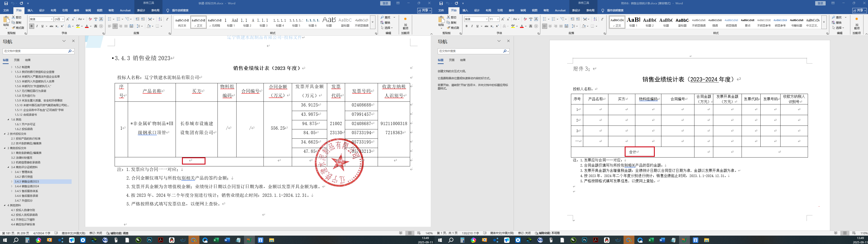Grow font size in left Word window
Image resolution: width=868 pixels, height=244 pixels.
click(x=68, y=19)
